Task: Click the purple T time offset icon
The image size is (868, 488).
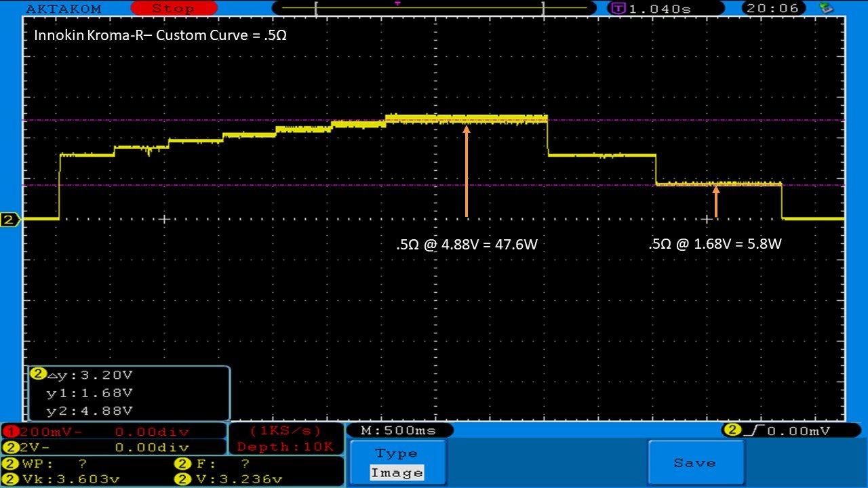Action: (618, 9)
